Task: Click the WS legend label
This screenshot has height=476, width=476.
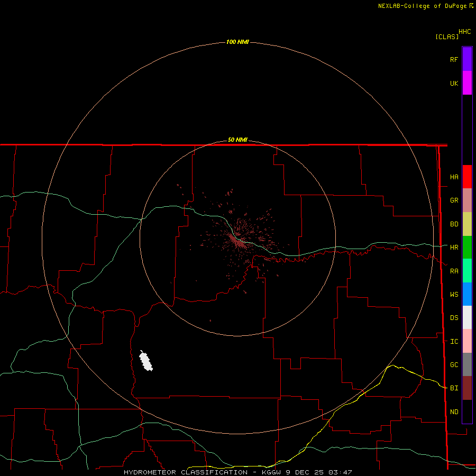Action: tap(454, 295)
